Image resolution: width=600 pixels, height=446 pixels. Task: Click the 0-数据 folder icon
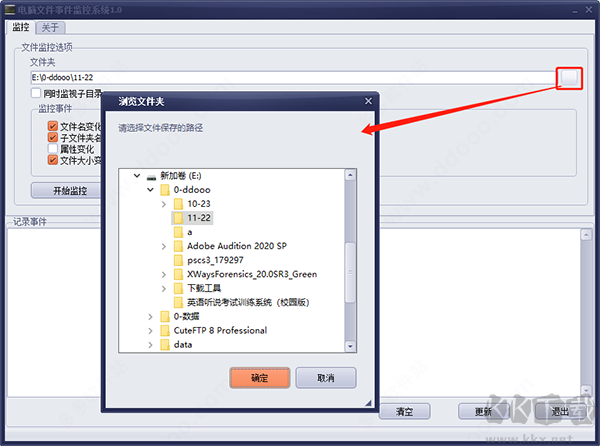click(165, 316)
